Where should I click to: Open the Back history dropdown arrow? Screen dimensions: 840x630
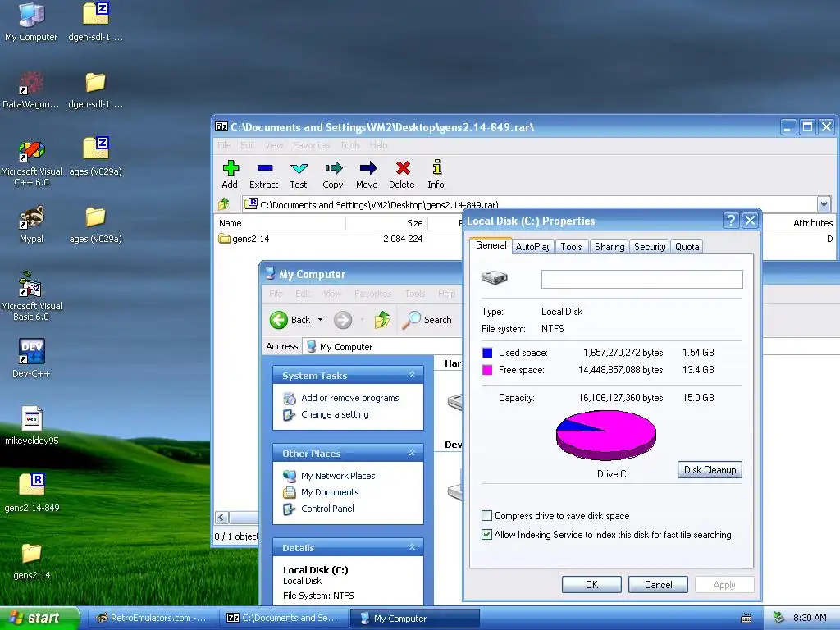click(x=321, y=320)
